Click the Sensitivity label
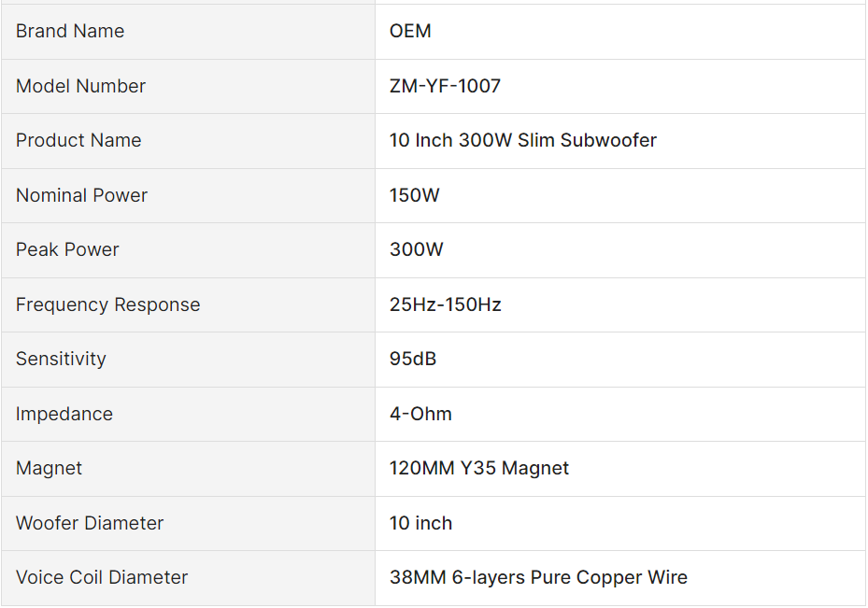Screen dimensions: 868x608 61,359
